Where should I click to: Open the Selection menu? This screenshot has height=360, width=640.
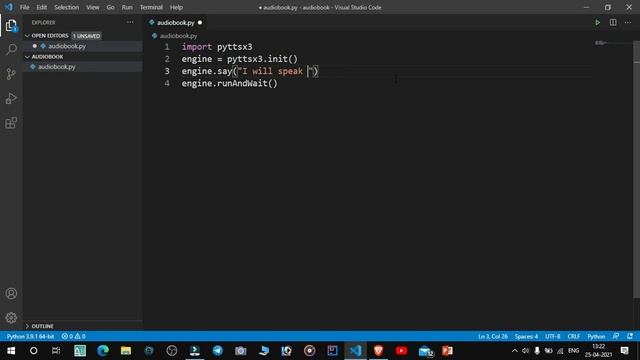[x=67, y=7]
